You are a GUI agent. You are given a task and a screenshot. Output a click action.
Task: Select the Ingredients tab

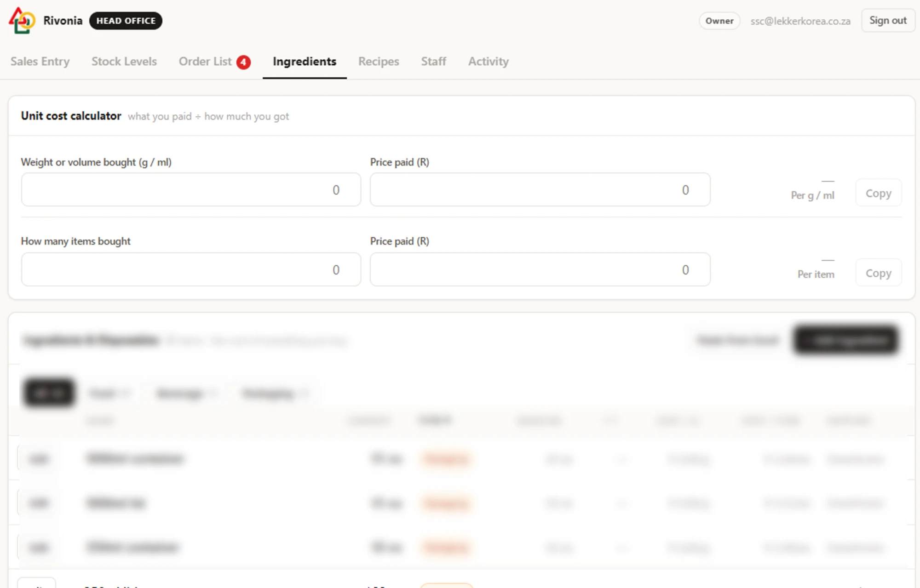[x=305, y=62]
